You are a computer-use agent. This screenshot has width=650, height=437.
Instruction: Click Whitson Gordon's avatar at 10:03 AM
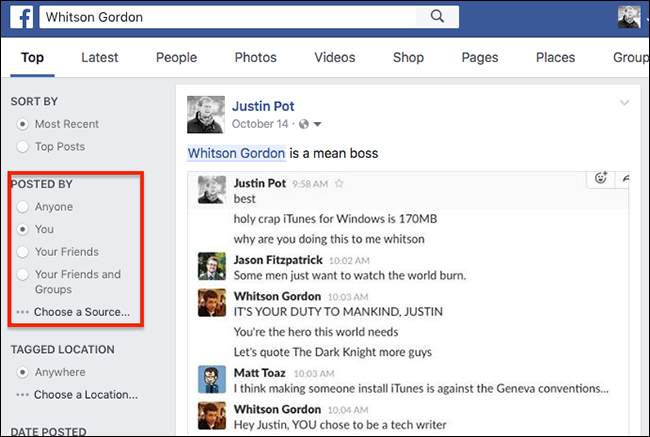[212, 303]
